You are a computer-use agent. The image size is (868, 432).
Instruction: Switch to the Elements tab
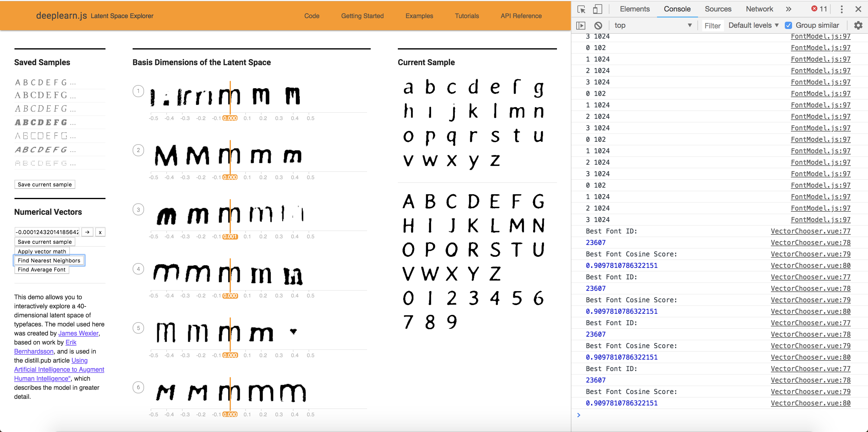click(x=634, y=9)
